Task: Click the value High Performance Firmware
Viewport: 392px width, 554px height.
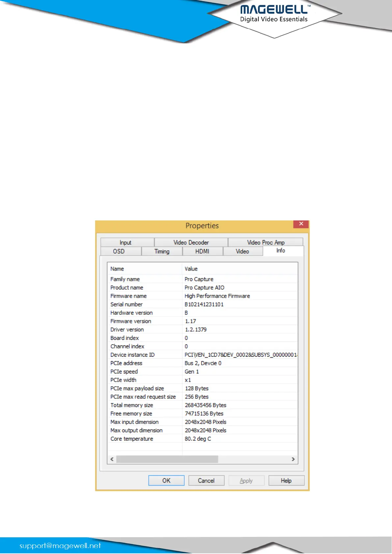Action: tap(217, 296)
